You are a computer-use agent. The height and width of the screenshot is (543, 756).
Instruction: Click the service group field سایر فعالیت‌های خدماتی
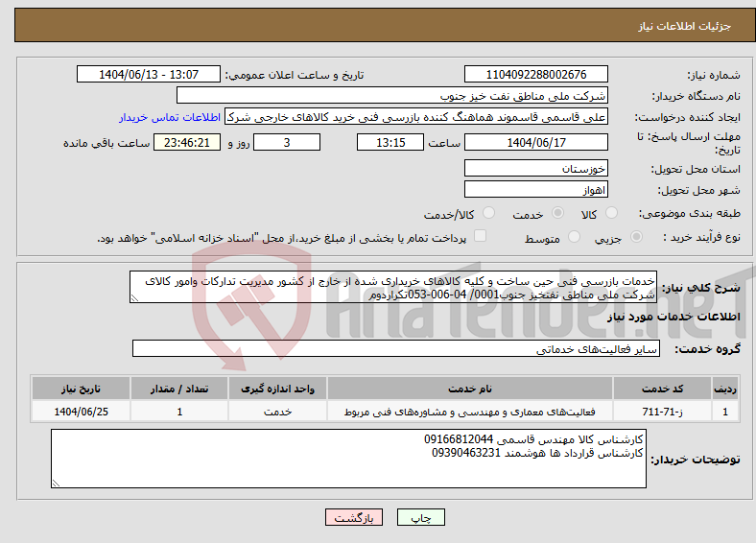pyautogui.click(x=396, y=348)
